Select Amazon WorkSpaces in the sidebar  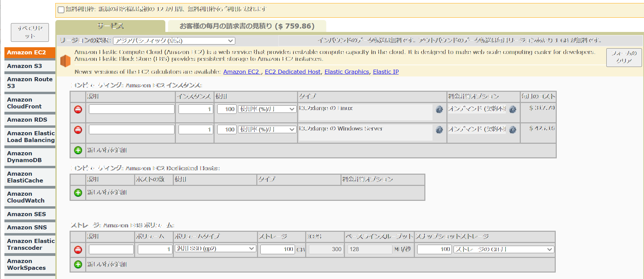[30, 264]
